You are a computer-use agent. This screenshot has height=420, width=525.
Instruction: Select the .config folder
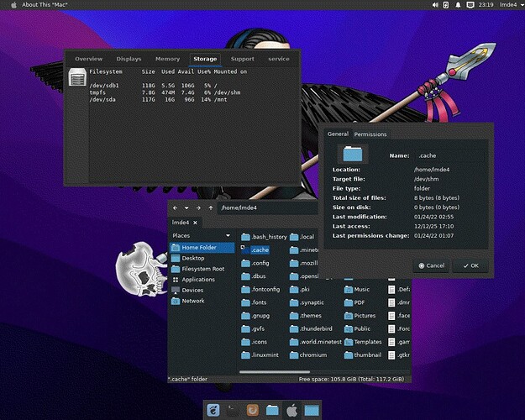255,263
